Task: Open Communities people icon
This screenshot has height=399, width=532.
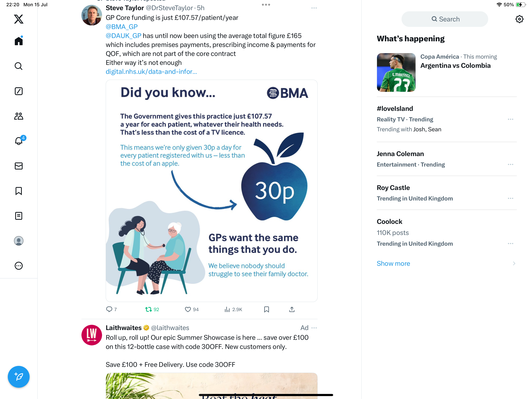Action: coord(18,116)
